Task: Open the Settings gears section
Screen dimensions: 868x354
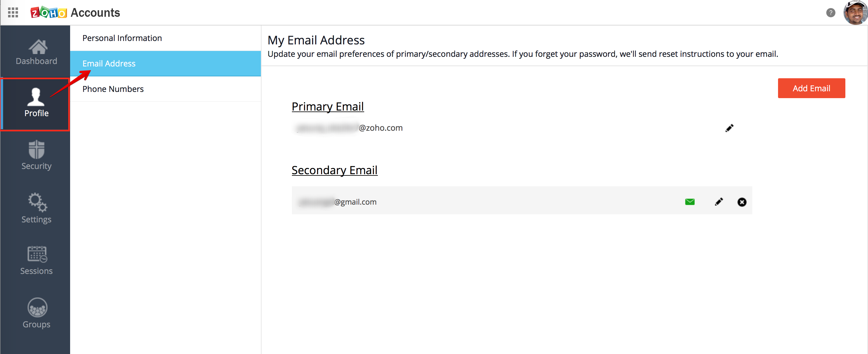Action: click(x=36, y=208)
